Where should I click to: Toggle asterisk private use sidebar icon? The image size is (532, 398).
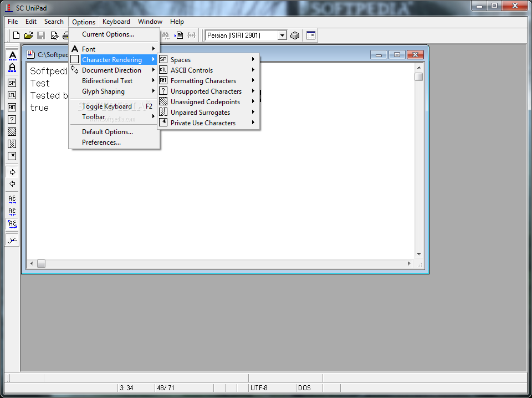(x=12, y=156)
